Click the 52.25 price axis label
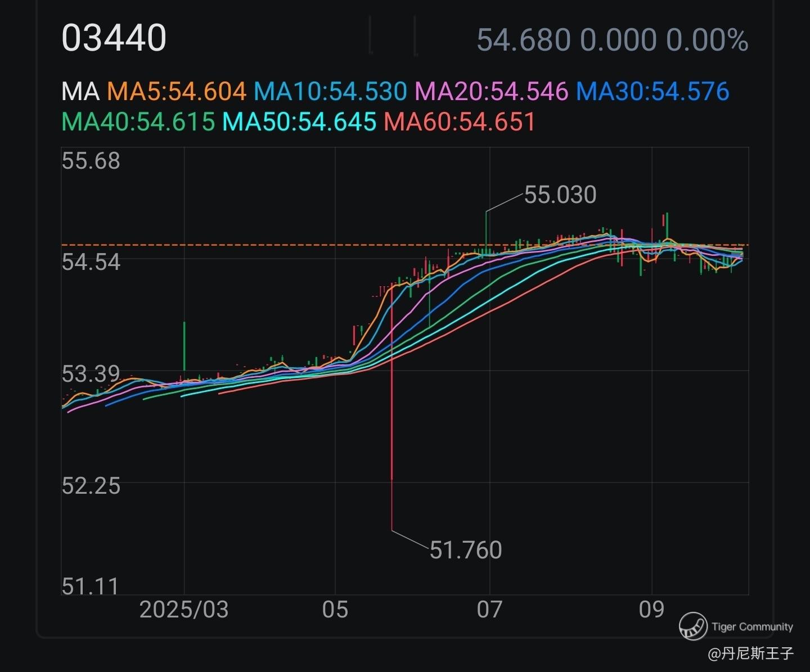This screenshot has height=672, width=810. [x=91, y=486]
